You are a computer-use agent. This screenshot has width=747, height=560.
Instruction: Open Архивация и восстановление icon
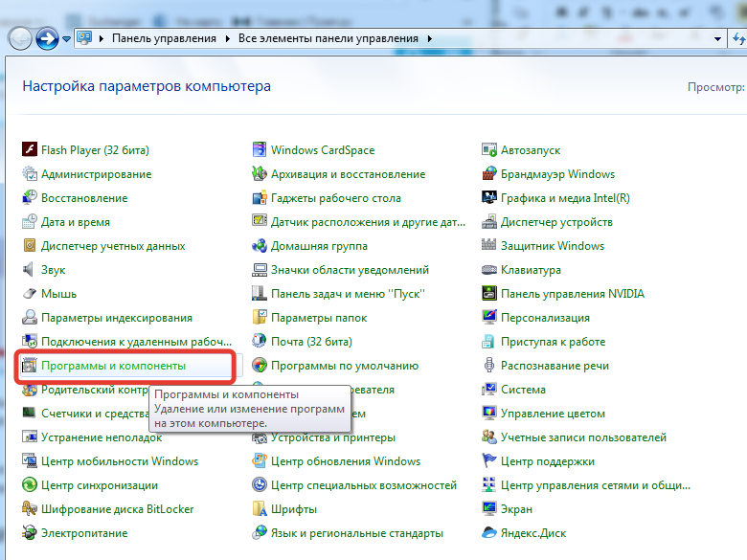(x=260, y=174)
